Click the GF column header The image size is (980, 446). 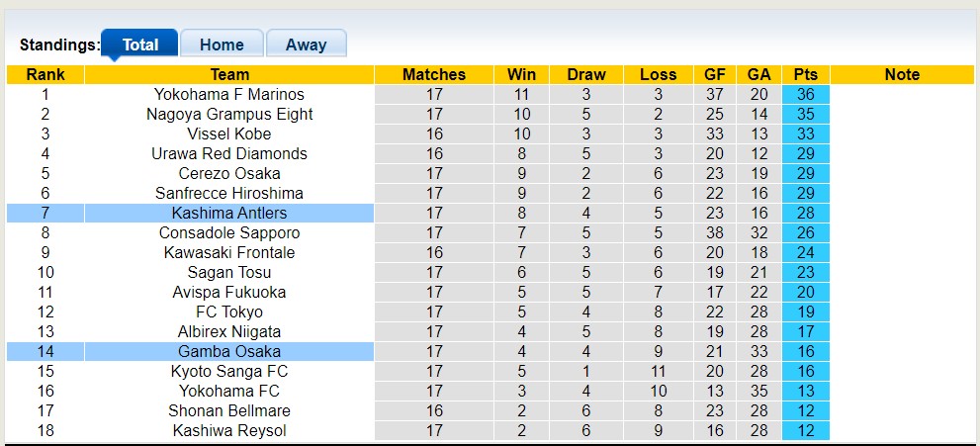pos(715,75)
